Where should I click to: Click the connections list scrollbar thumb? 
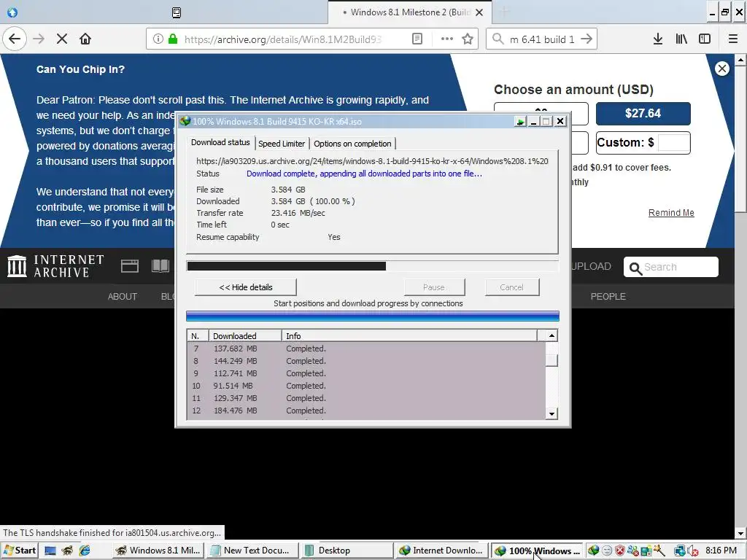(x=551, y=360)
